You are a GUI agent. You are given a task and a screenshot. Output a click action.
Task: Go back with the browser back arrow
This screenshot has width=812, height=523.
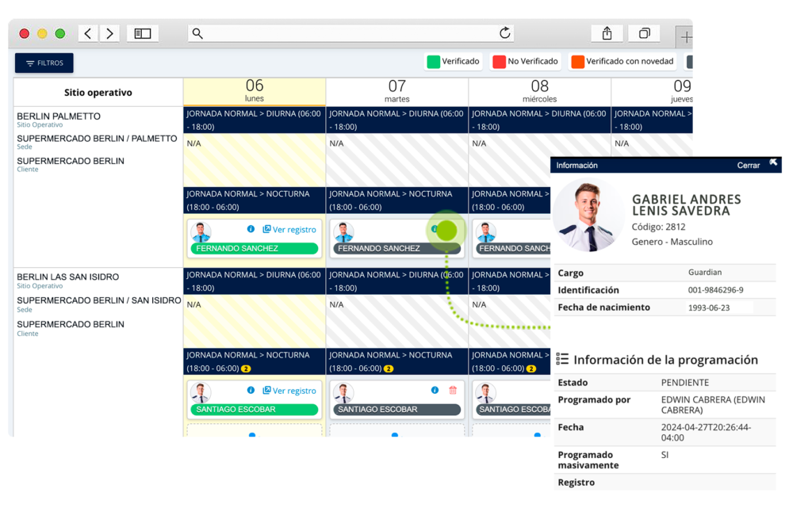click(88, 33)
